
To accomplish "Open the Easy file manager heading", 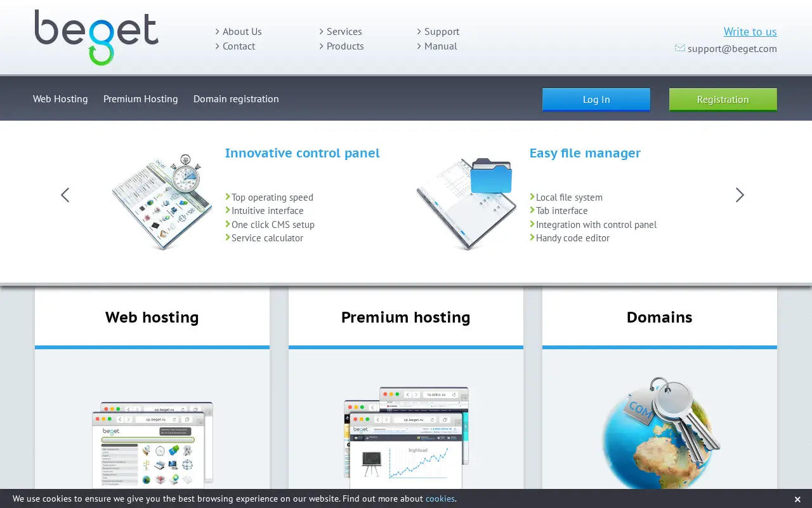I will click(x=585, y=153).
